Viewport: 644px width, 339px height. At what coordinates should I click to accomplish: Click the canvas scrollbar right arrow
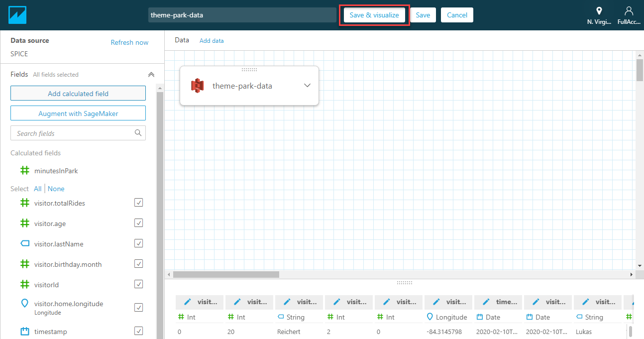[x=632, y=274]
